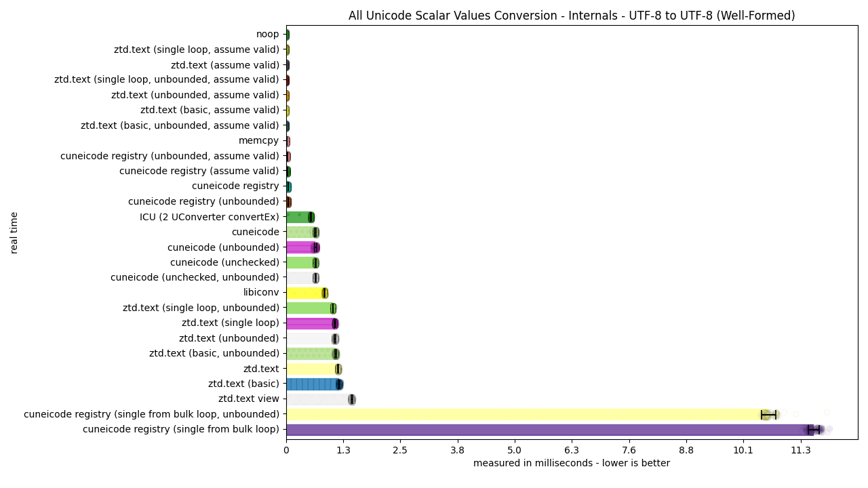Viewport: 868px width, 488px height.
Task: Click the x-axis label 'measured in milliseconds'
Action: point(572,463)
